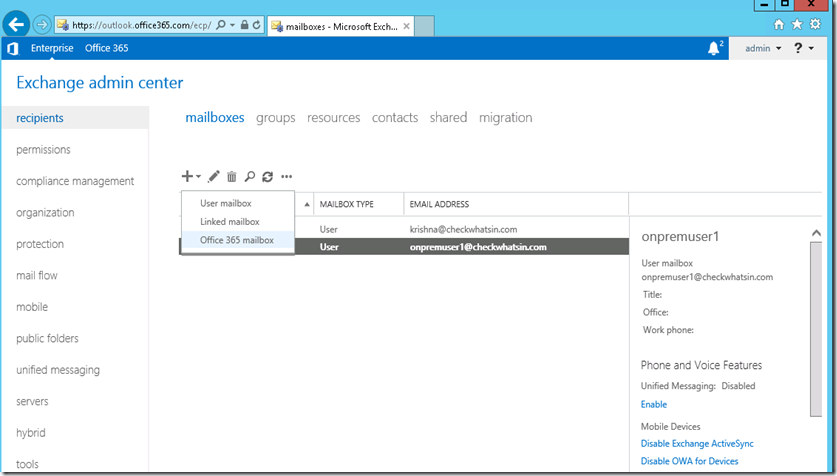Click the refresh list icon in toolbar
The image size is (837, 476).
[x=267, y=176]
